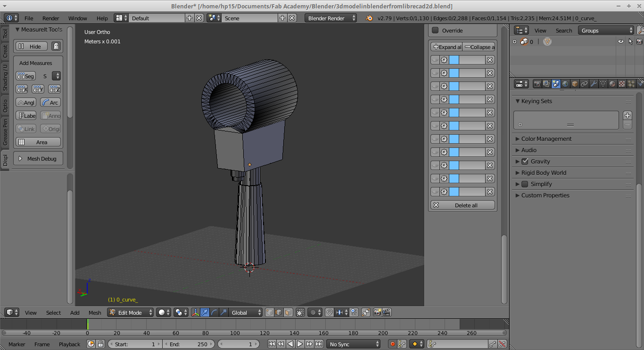Add measure along Y axis
This screenshot has height=350, width=644.
tap(38, 89)
